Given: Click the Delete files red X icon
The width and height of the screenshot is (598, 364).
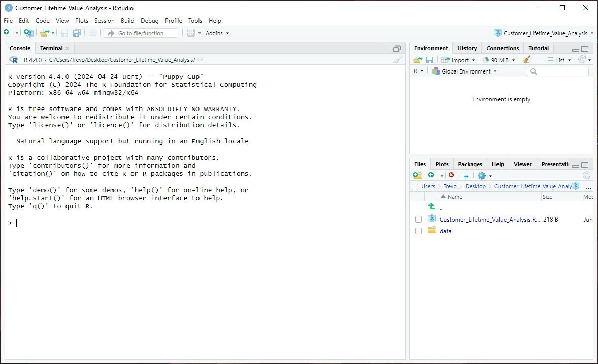Looking at the screenshot, I should 452,175.
